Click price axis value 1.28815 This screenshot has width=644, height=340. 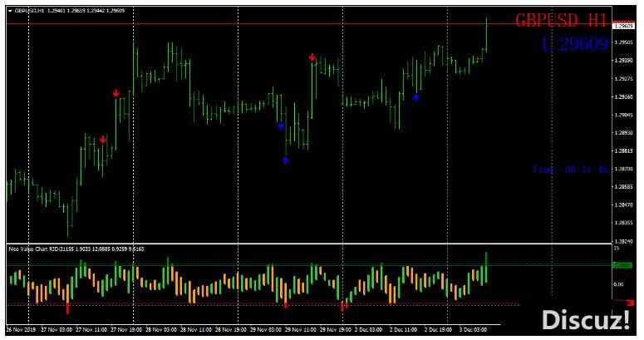point(622,151)
